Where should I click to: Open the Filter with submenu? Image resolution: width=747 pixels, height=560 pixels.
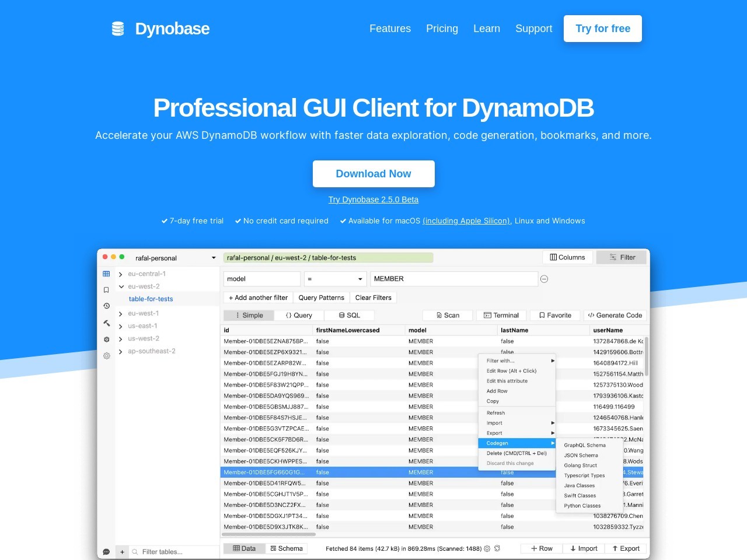click(x=517, y=360)
